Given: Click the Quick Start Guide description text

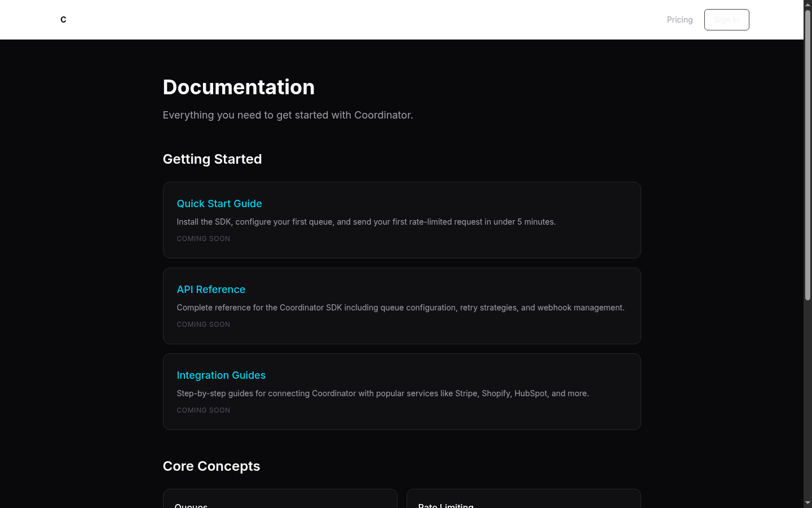Looking at the screenshot, I should 366,222.
